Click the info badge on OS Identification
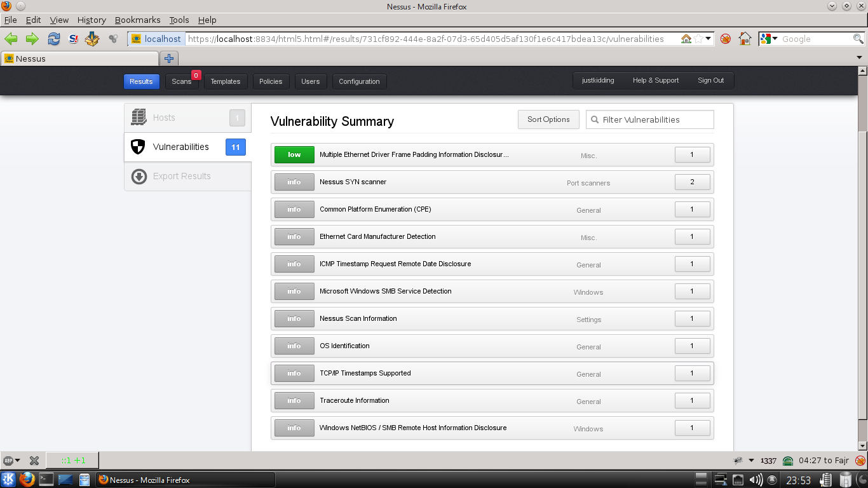Screen dimensions: 868x488 coord(294,346)
